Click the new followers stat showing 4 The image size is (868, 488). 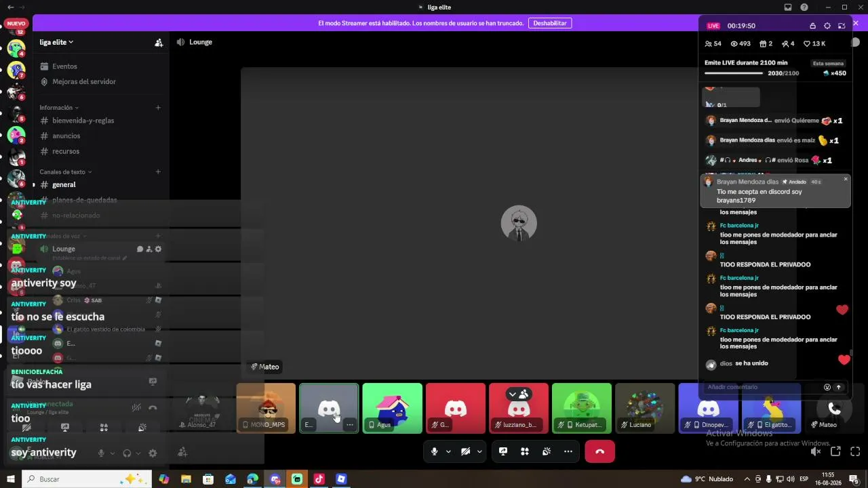coord(788,44)
